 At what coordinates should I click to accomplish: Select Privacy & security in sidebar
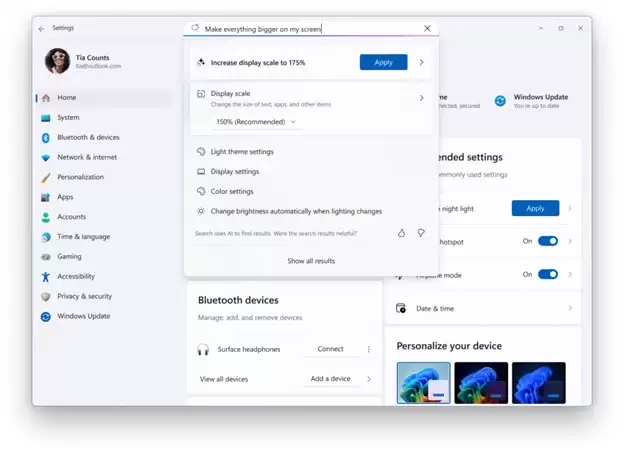pos(84,296)
